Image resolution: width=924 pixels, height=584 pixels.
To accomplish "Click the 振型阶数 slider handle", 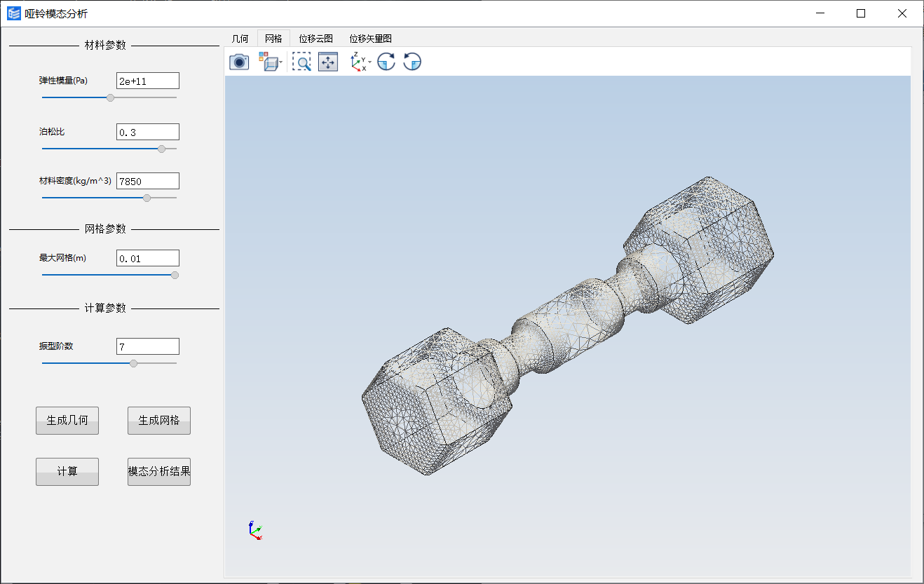I will click(x=134, y=363).
